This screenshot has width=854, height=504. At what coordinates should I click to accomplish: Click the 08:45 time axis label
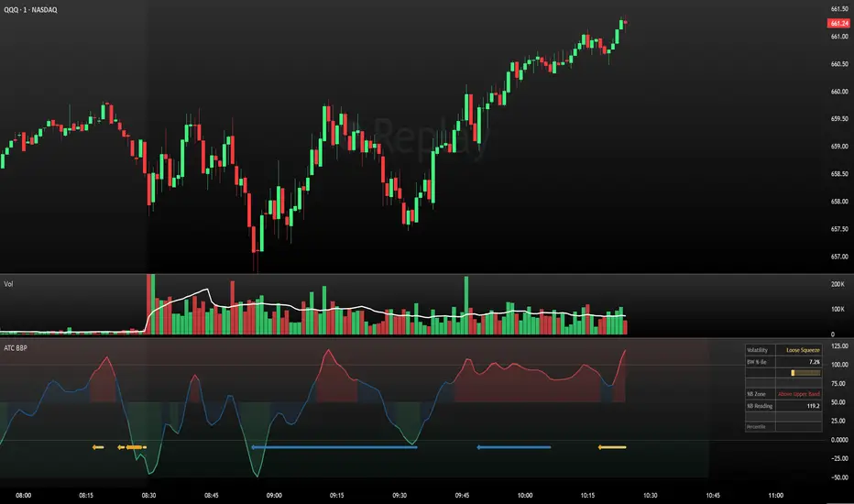(x=212, y=495)
